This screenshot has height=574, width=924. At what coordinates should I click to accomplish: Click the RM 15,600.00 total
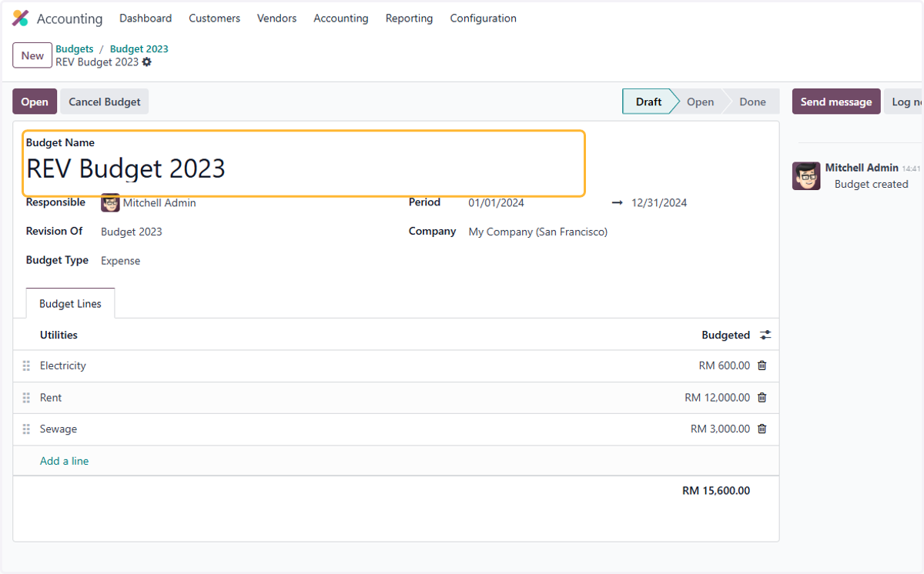click(716, 491)
